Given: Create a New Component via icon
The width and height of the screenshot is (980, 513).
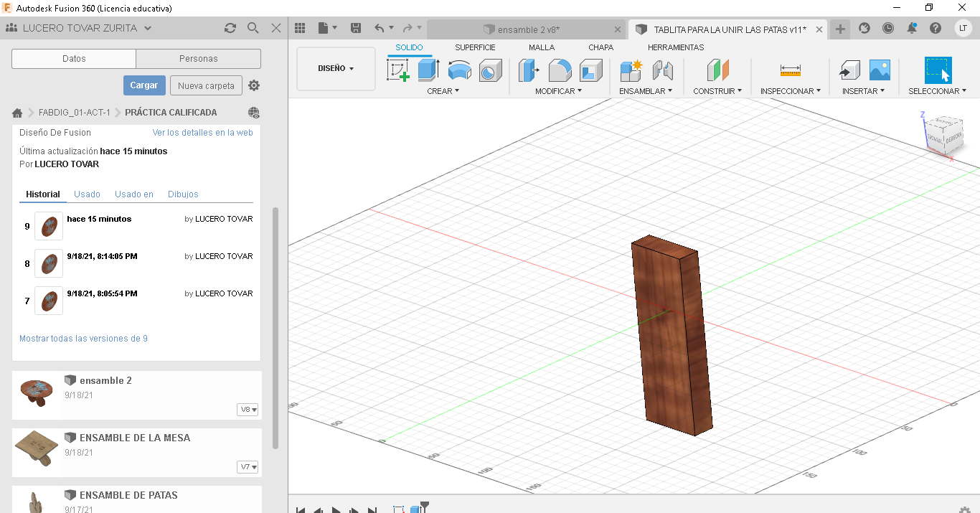Looking at the screenshot, I should pyautogui.click(x=631, y=70).
